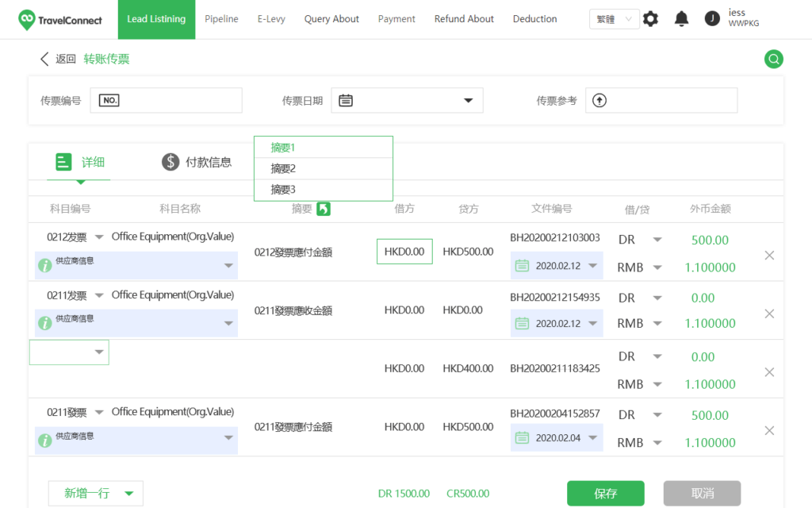Click the green 保存 button
The image size is (812, 508).
605,493
